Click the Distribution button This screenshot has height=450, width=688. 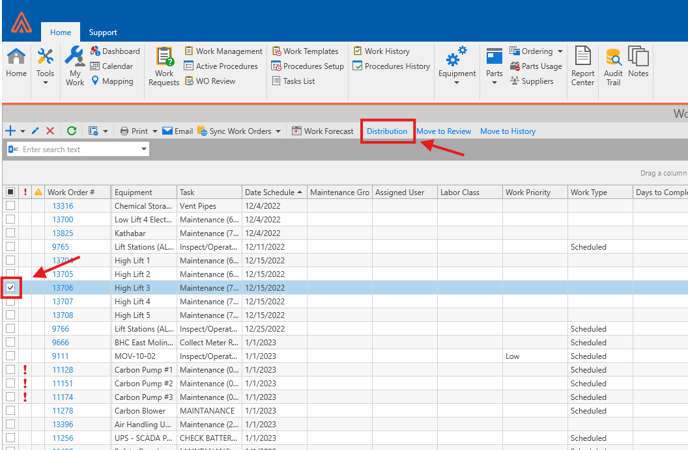[387, 131]
